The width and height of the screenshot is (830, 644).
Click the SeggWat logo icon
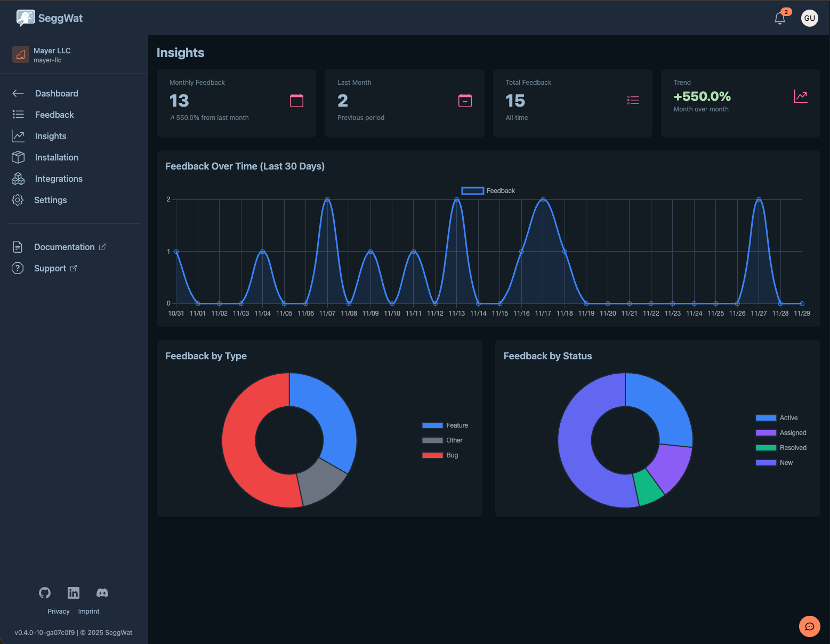pyautogui.click(x=25, y=17)
